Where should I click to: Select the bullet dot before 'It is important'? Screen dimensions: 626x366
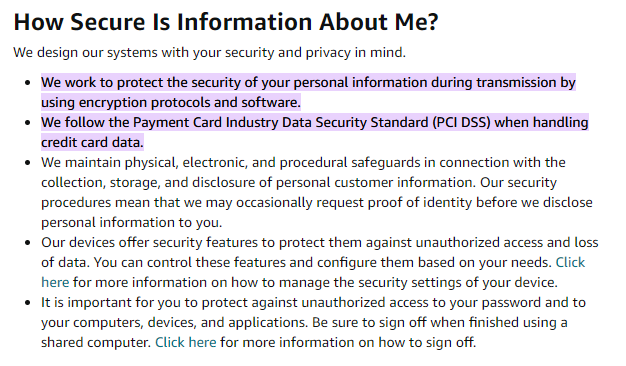point(28,303)
